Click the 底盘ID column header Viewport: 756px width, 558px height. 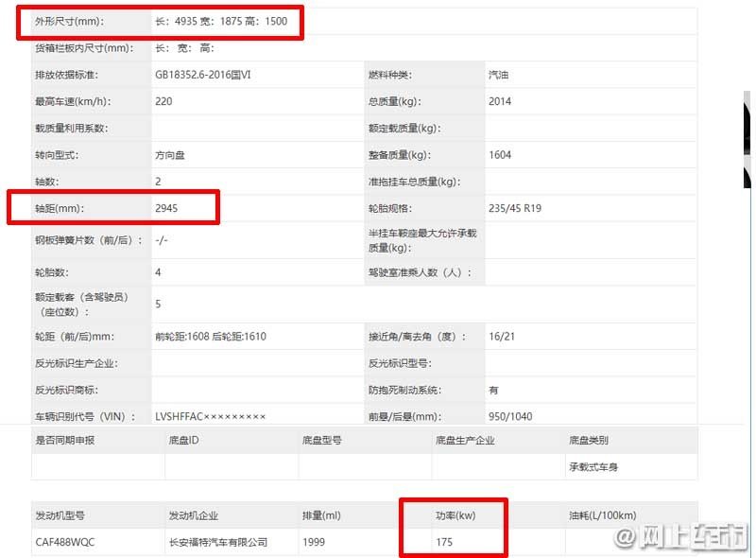(x=183, y=440)
